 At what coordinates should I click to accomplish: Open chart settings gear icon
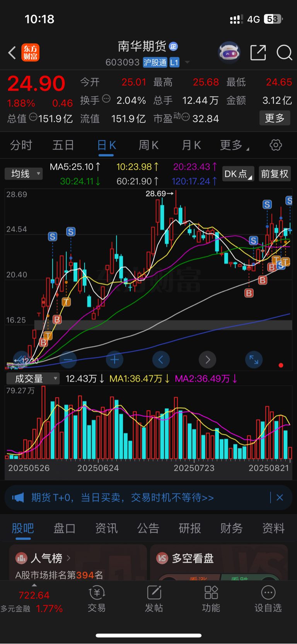pyautogui.click(x=276, y=145)
